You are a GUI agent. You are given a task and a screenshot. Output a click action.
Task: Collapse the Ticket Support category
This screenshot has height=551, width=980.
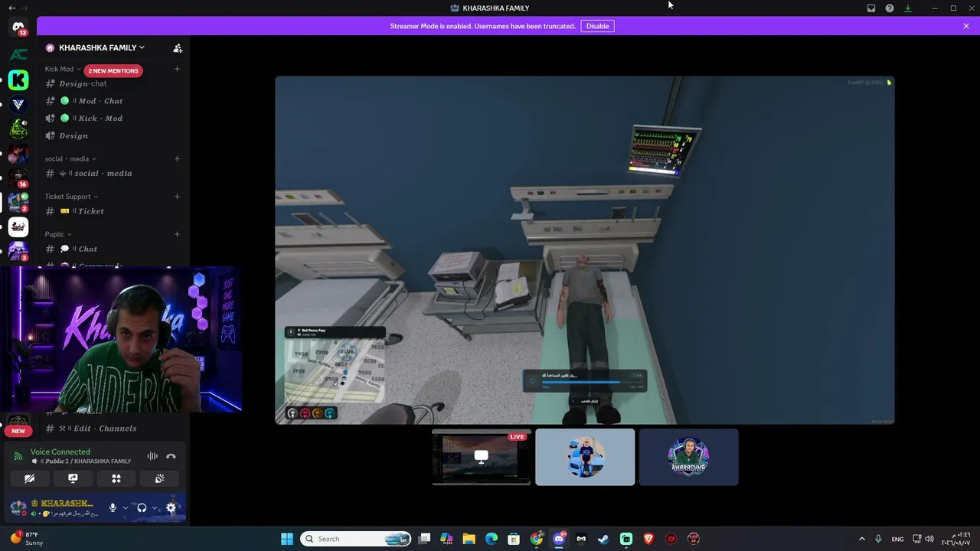pyautogui.click(x=71, y=196)
